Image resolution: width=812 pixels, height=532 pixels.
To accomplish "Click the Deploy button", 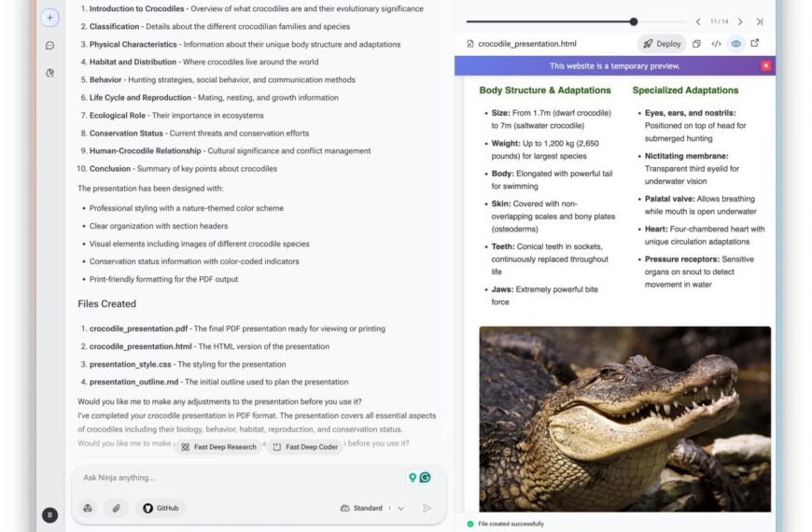I will coord(662,44).
